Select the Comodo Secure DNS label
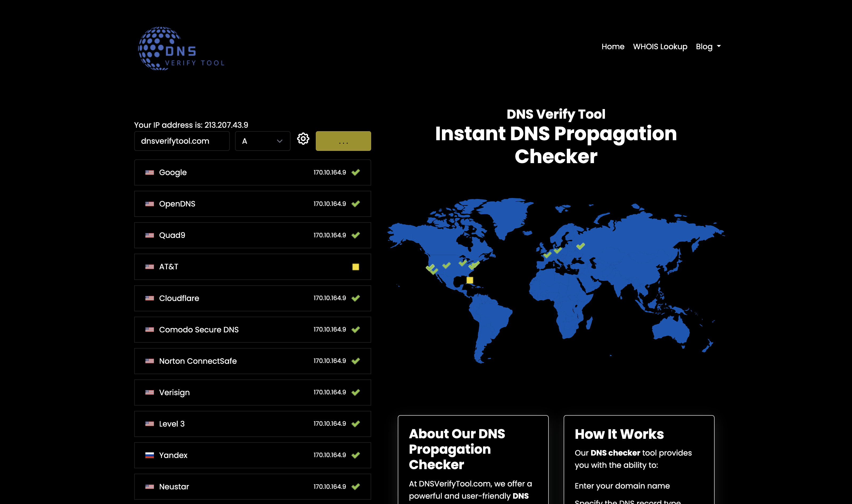The width and height of the screenshot is (852, 504). (x=199, y=329)
